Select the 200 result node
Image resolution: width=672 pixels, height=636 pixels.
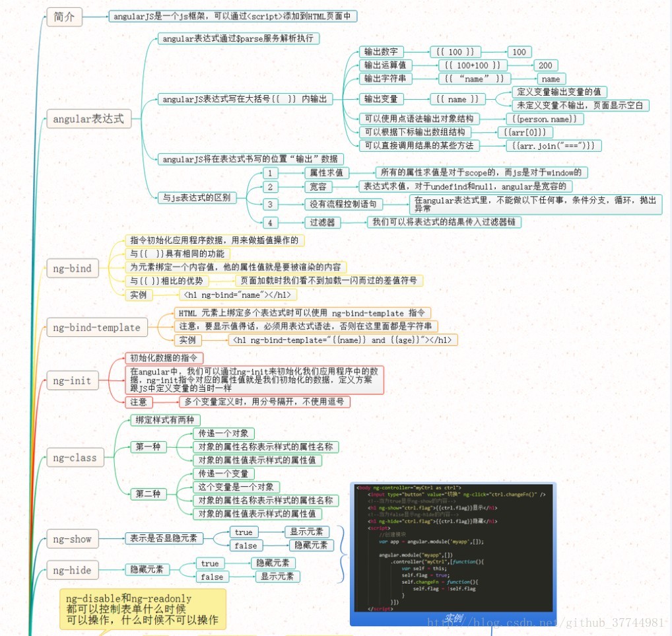tap(545, 65)
